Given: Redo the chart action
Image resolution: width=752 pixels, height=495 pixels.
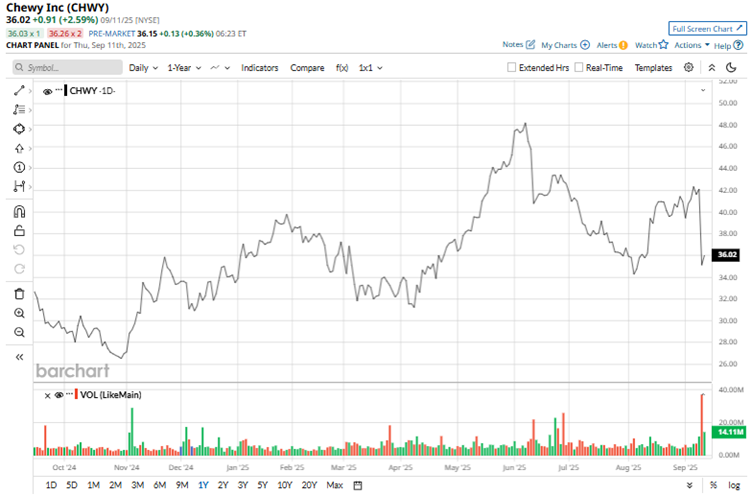Looking at the screenshot, I should coord(19,269).
